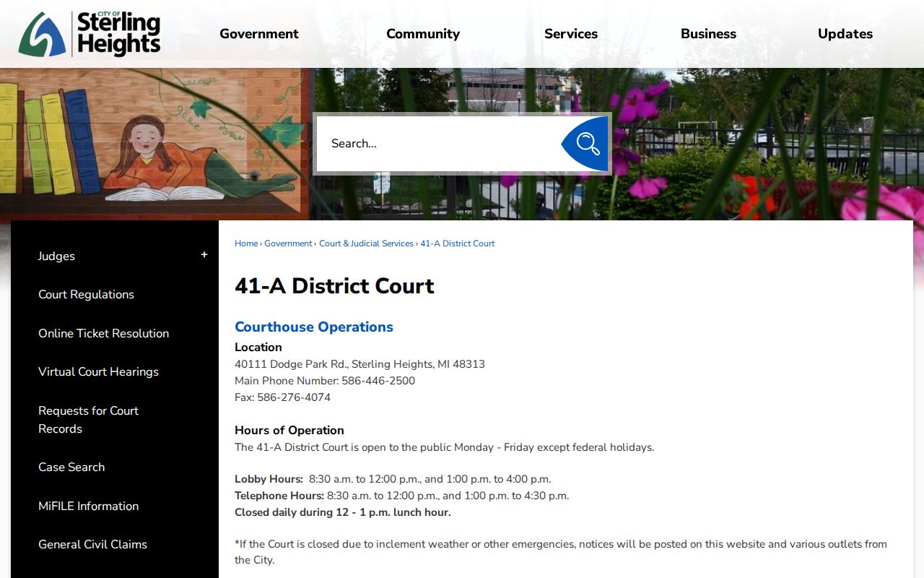The height and width of the screenshot is (578, 924).
Task: Click the 41-A District Court page heading
Action: [x=334, y=286]
